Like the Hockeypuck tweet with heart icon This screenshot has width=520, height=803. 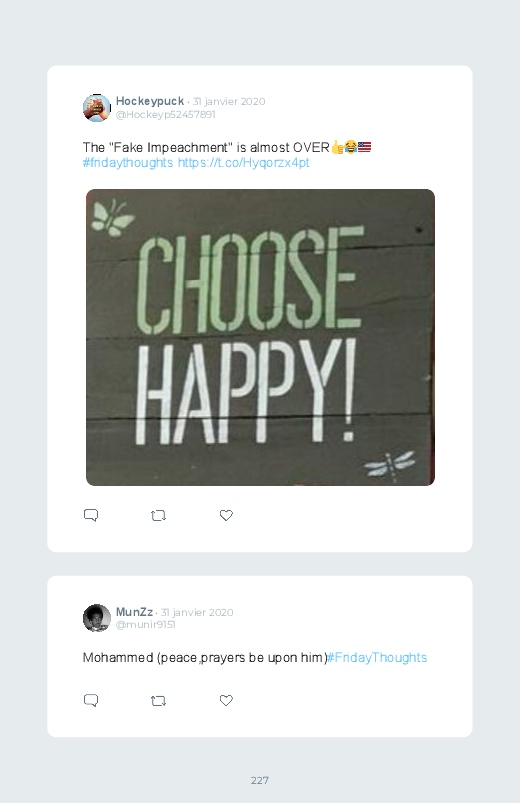click(226, 515)
